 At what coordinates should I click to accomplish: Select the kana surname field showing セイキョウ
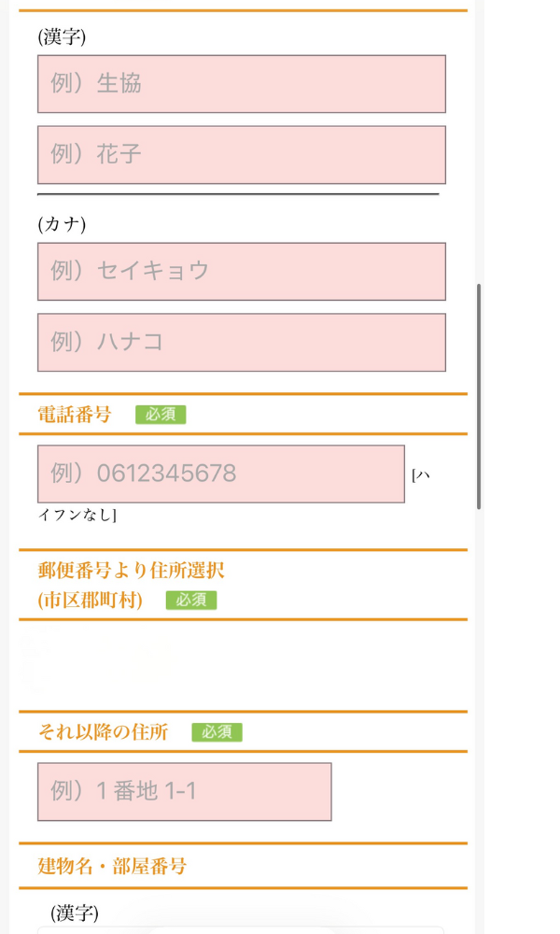click(x=241, y=272)
